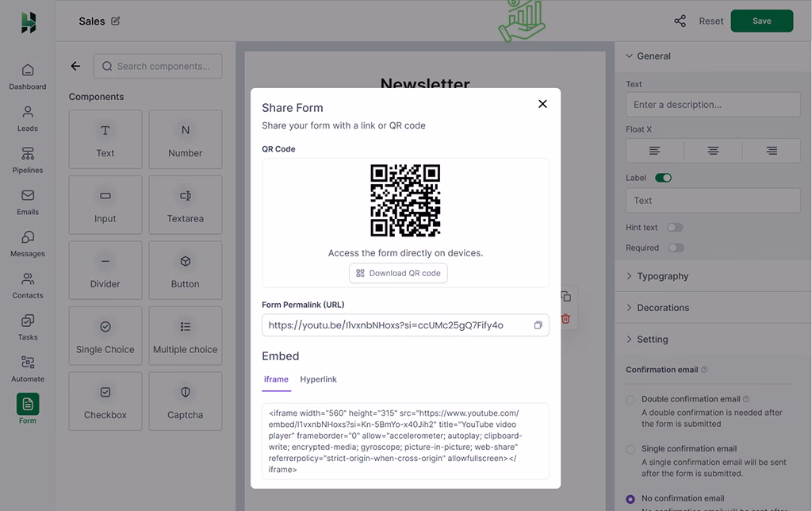Click the Enter a description text field

(713, 105)
